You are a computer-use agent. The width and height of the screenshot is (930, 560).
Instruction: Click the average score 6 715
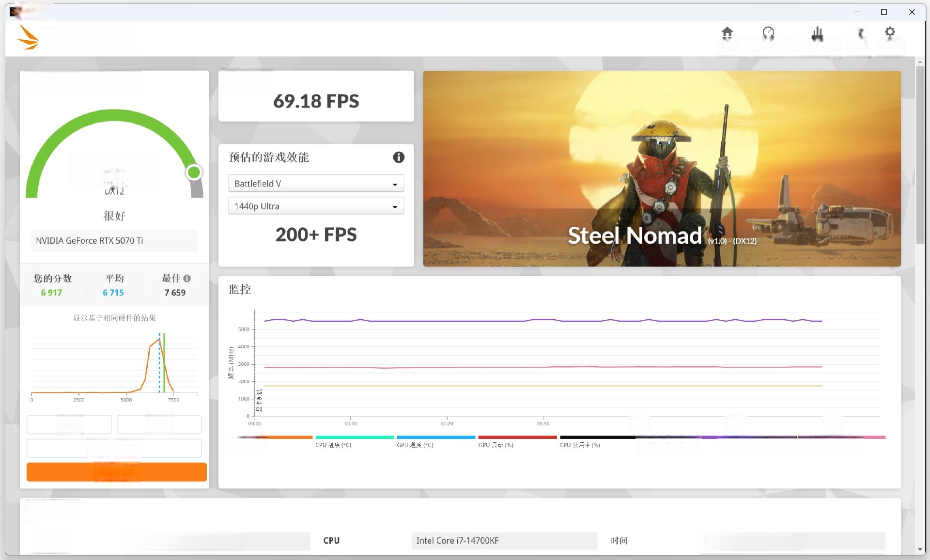pyautogui.click(x=113, y=293)
